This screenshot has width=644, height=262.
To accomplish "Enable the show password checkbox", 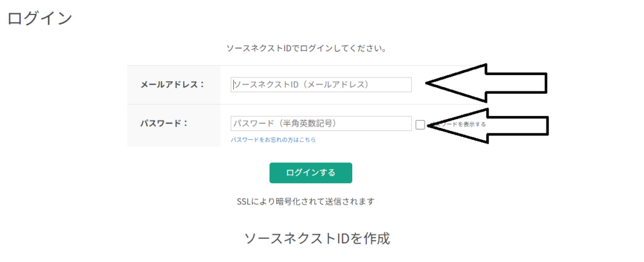I will click(x=420, y=125).
